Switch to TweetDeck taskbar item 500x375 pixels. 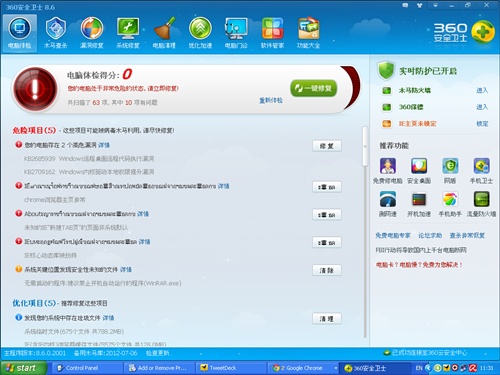pos(231,368)
